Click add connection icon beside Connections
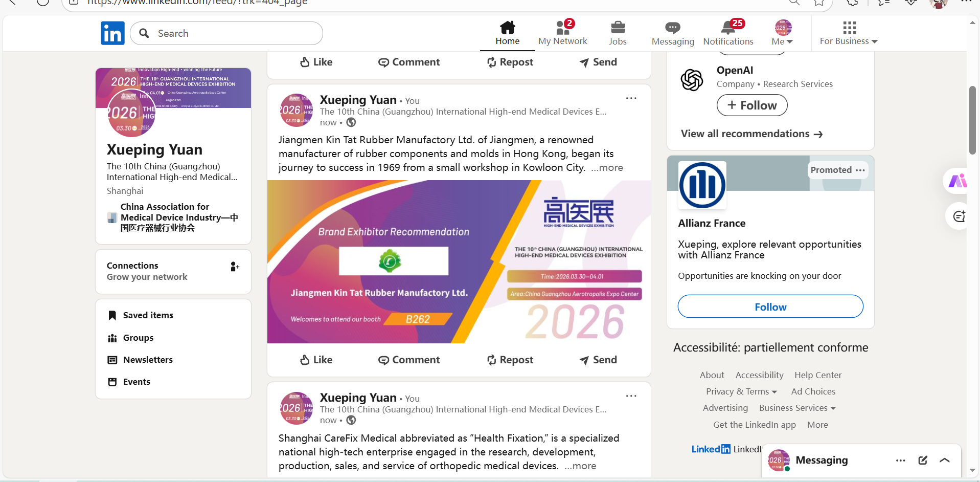This screenshot has width=980, height=482. [235, 267]
